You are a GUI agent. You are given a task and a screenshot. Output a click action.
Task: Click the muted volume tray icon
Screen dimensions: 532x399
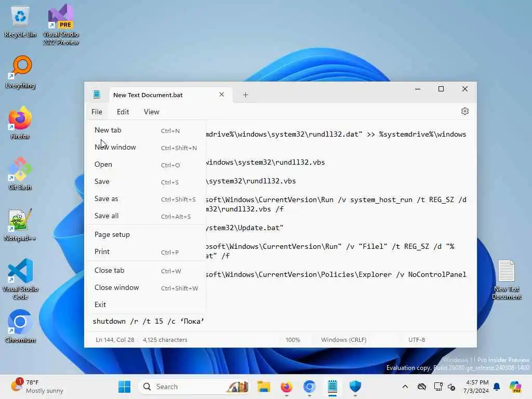tap(451, 387)
